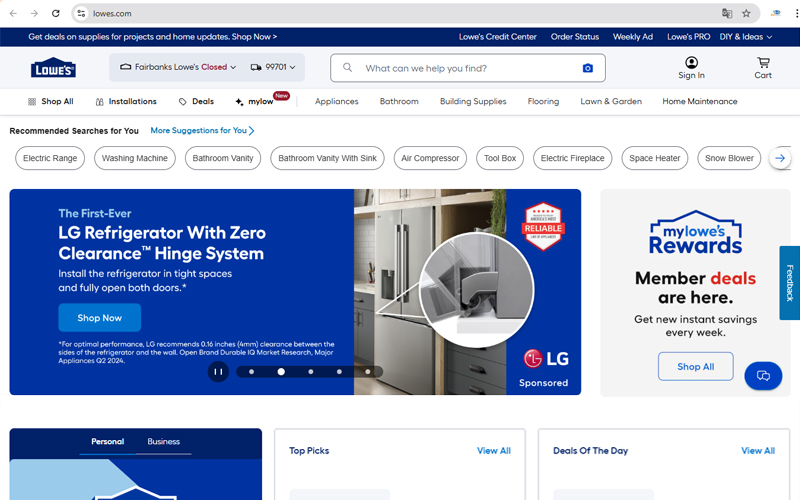Click the browser back arrow

[x=13, y=13]
